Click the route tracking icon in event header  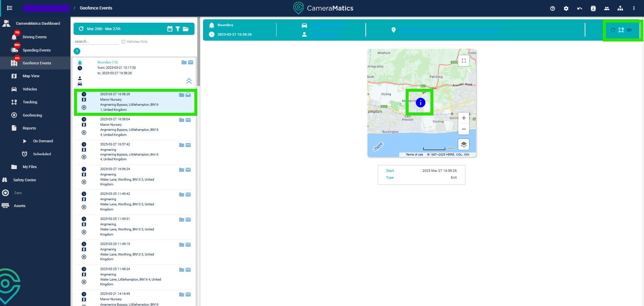[x=621, y=30]
